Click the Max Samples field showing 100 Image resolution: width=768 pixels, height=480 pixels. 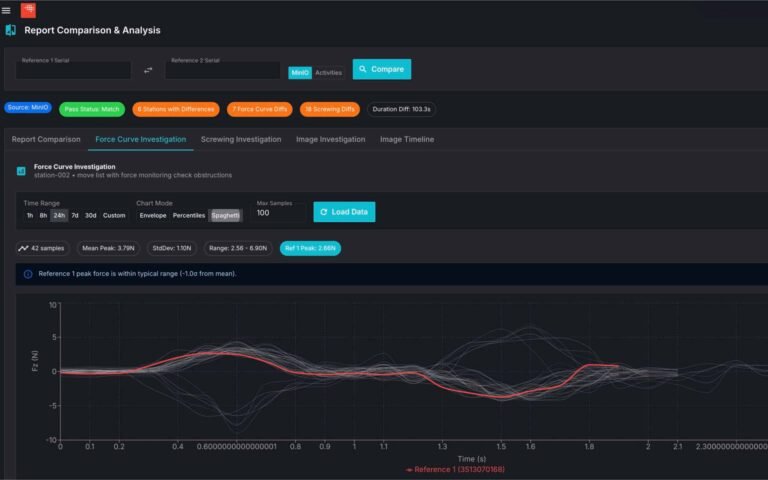[278, 213]
